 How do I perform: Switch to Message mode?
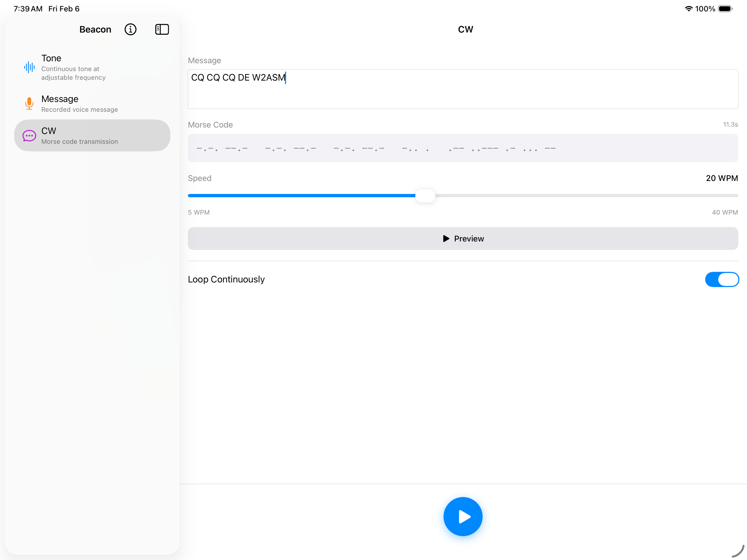[x=91, y=103]
